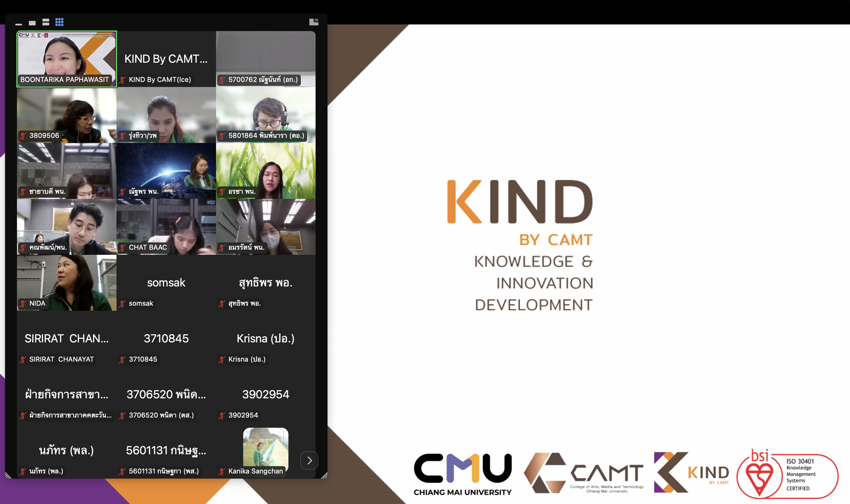Image resolution: width=850 pixels, height=504 pixels.
Task: Select the KIND By CAMT(Ice) tile
Action: tap(166, 59)
